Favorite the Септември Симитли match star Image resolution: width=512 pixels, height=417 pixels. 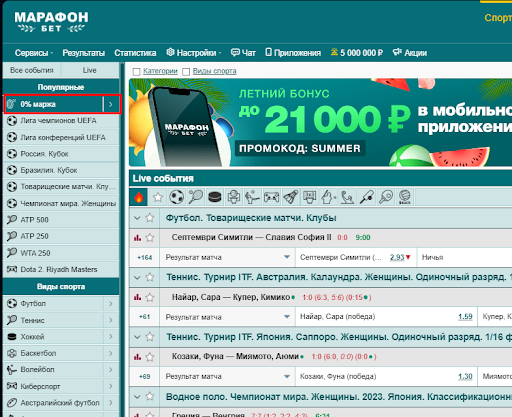150,238
